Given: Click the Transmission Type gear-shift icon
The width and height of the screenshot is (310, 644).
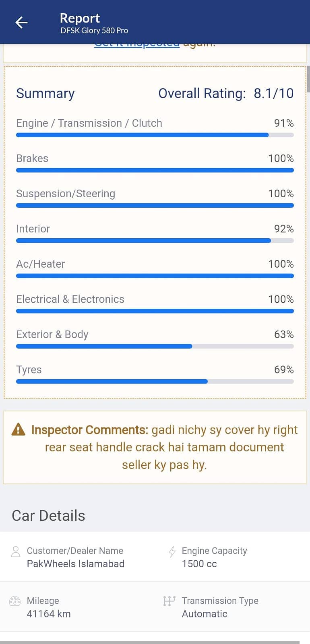Looking at the screenshot, I should click(169, 601).
